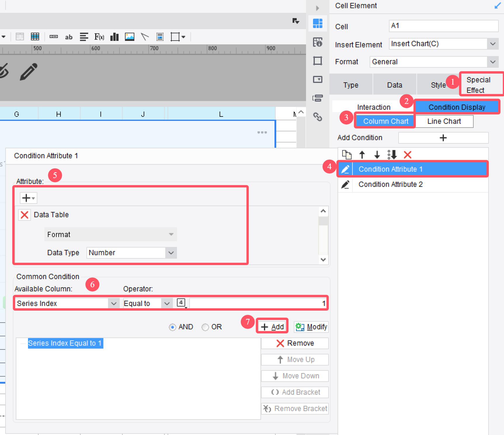
Task: Switch to the Special Effect tab
Action: coord(481,85)
